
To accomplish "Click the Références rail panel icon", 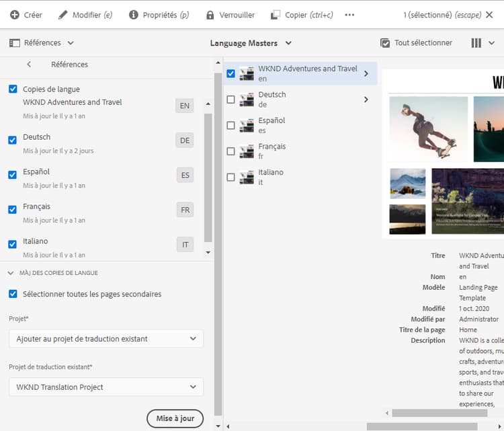I will tap(15, 43).
